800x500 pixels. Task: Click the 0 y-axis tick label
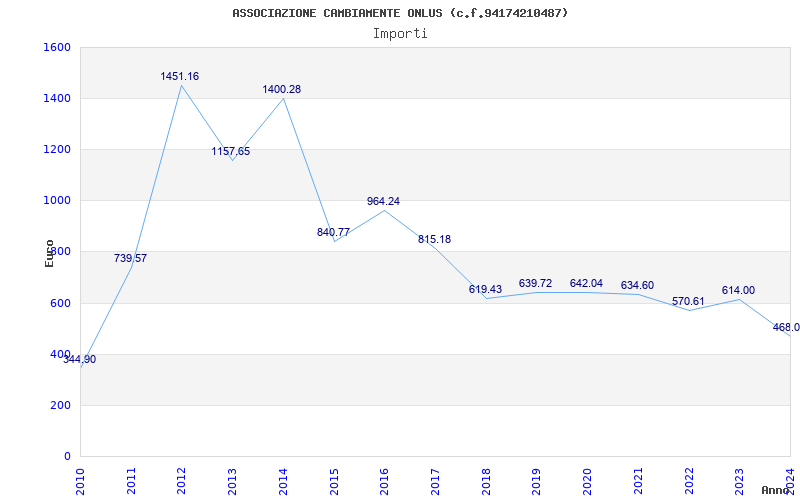coord(67,456)
